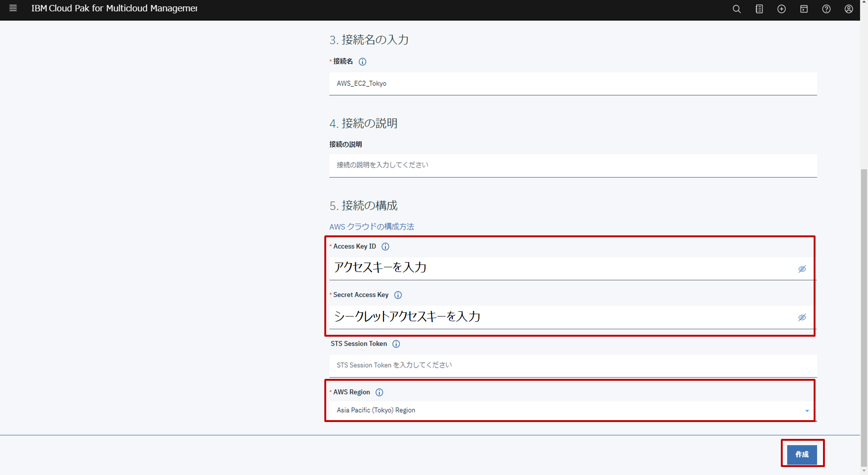Open the user profile icon
868x475 pixels.
[849, 9]
